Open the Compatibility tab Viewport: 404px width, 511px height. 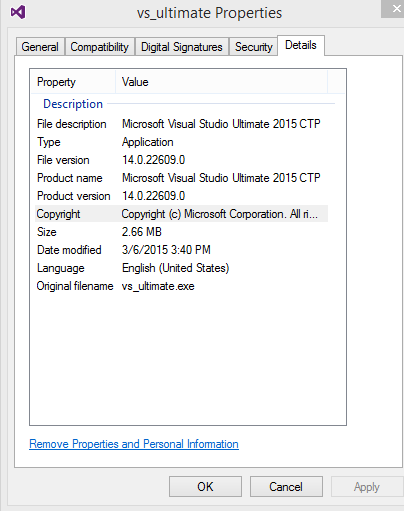(100, 46)
